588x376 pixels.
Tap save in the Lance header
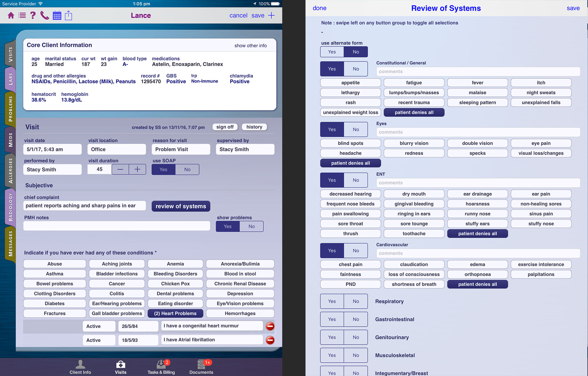258,16
